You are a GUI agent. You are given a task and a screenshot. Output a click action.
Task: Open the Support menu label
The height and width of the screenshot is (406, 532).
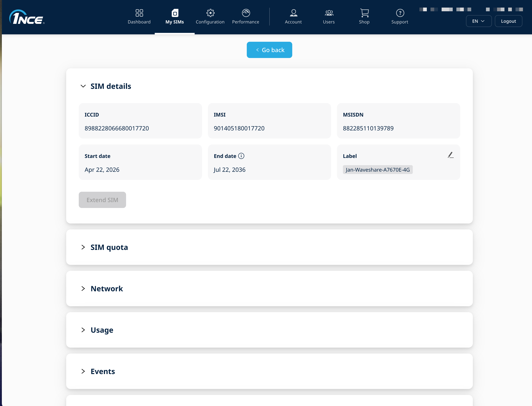(x=400, y=22)
